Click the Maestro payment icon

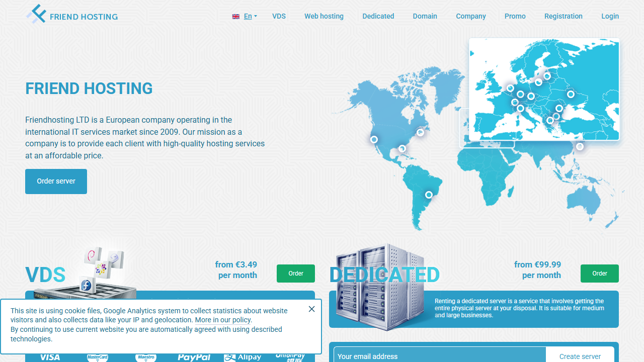coord(146,357)
